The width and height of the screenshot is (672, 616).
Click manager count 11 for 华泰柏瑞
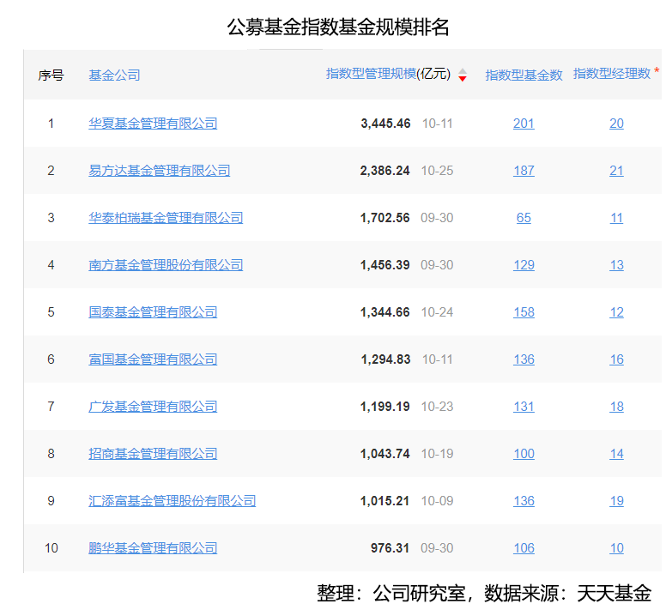point(616,218)
